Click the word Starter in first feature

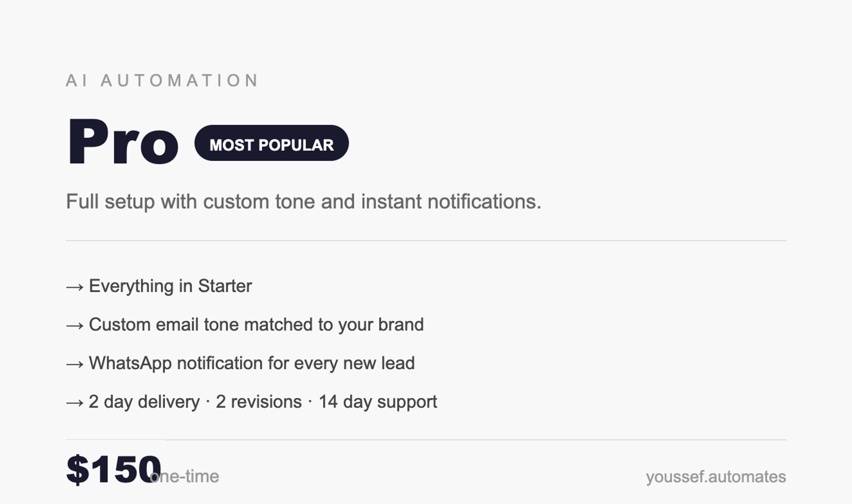[x=225, y=286]
